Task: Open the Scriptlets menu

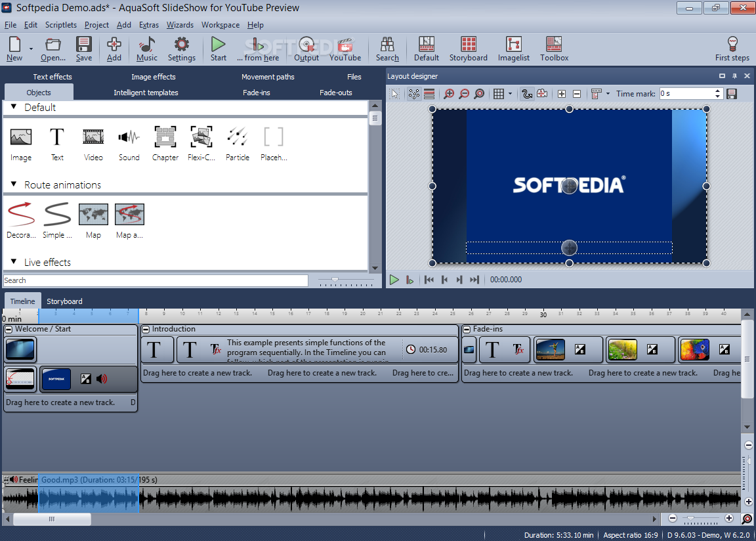Action: (x=61, y=24)
